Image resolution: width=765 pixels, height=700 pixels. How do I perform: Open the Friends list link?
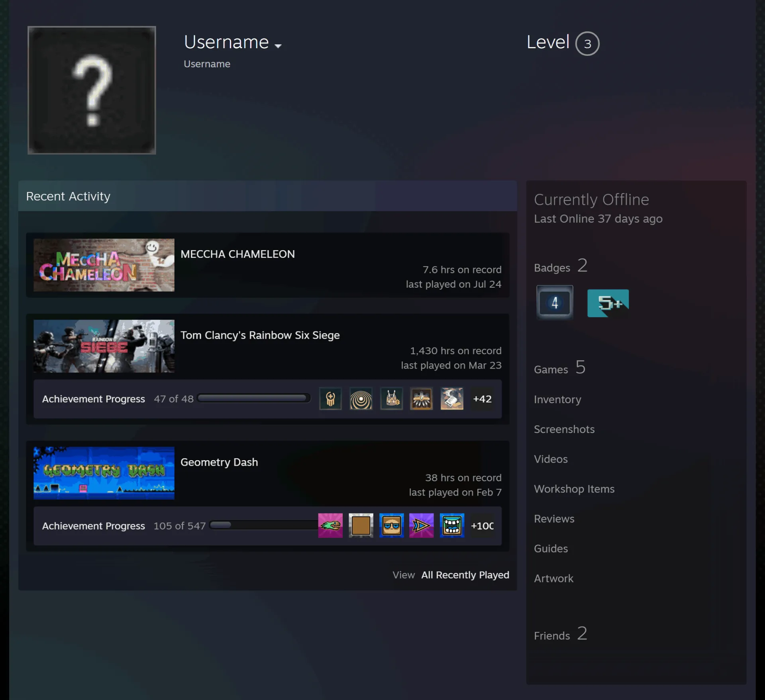561,634
